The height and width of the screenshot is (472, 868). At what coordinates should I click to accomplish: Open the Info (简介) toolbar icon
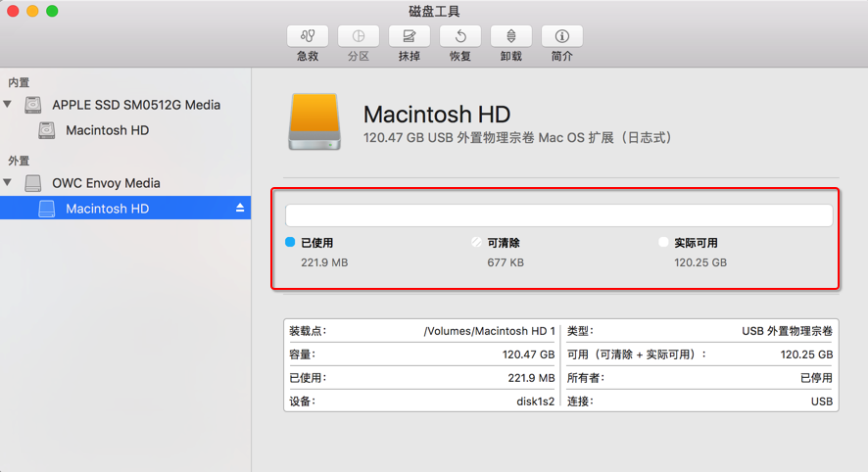(x=562, y=36)
